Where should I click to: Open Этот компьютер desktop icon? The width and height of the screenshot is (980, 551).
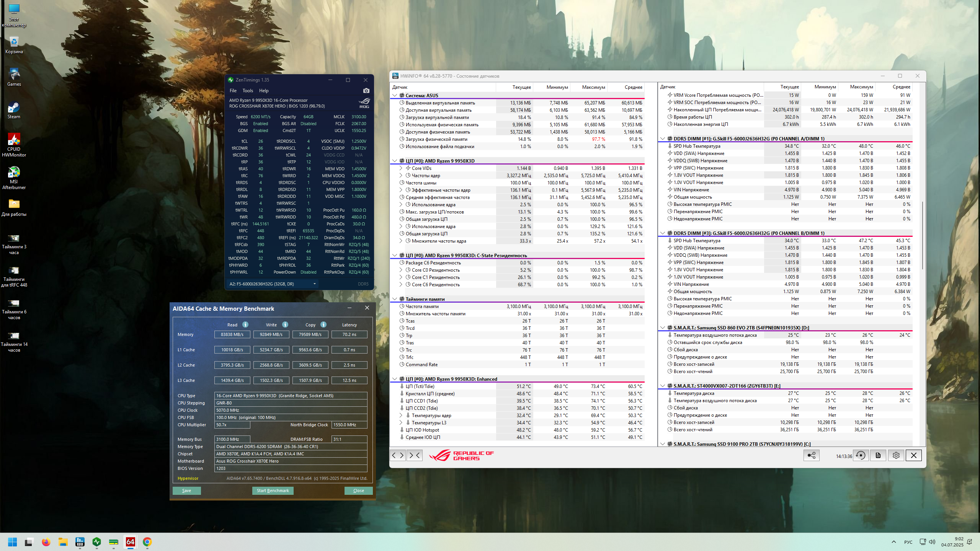14,15
